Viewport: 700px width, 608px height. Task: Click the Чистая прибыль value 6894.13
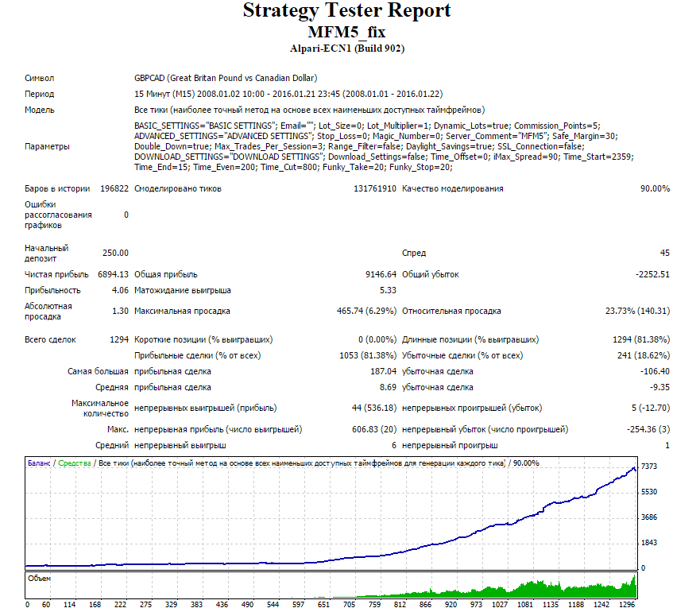[113, 274]
